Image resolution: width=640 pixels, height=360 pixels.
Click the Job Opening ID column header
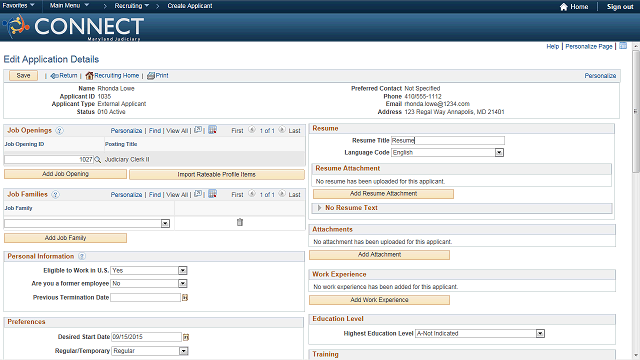tap(24, 144)
